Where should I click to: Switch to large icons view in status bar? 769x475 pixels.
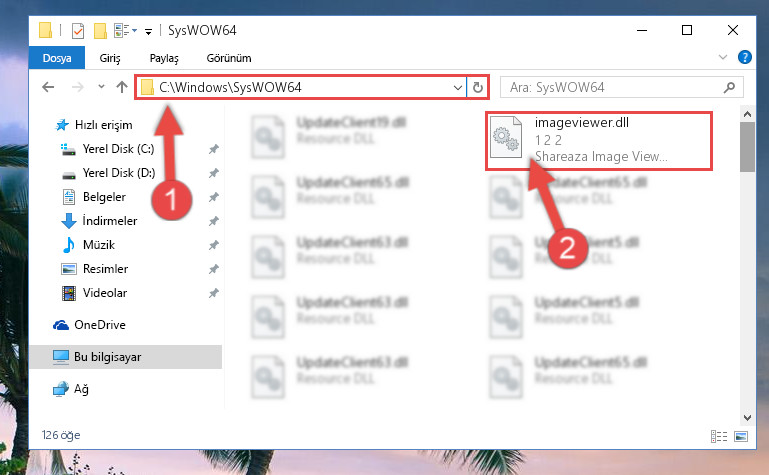(x=741, y=436)
